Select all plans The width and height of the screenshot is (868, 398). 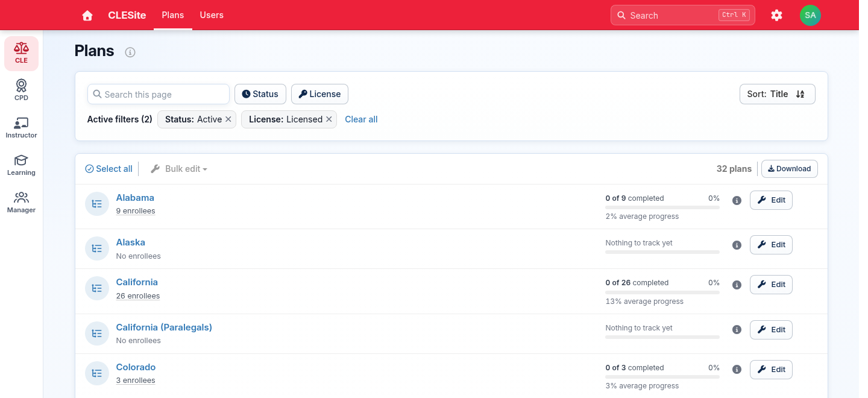(x=109, y=169)
